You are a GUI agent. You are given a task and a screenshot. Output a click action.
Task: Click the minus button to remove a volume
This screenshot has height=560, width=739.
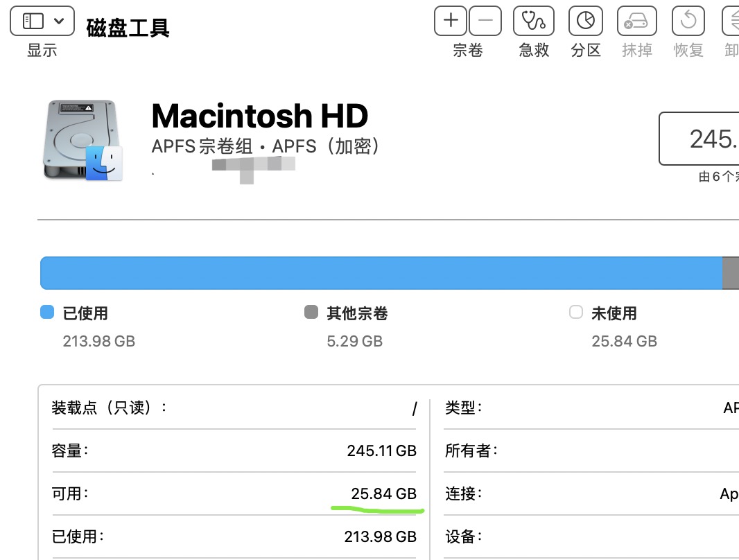click(485, 21)
